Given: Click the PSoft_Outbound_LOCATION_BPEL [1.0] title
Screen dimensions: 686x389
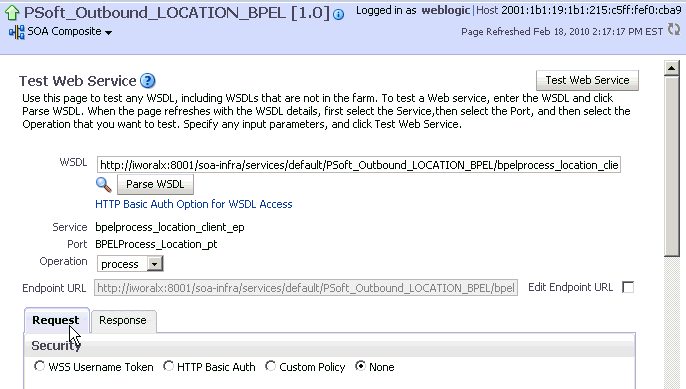Looking at the screenshot, I should click(x=177, y=13).
